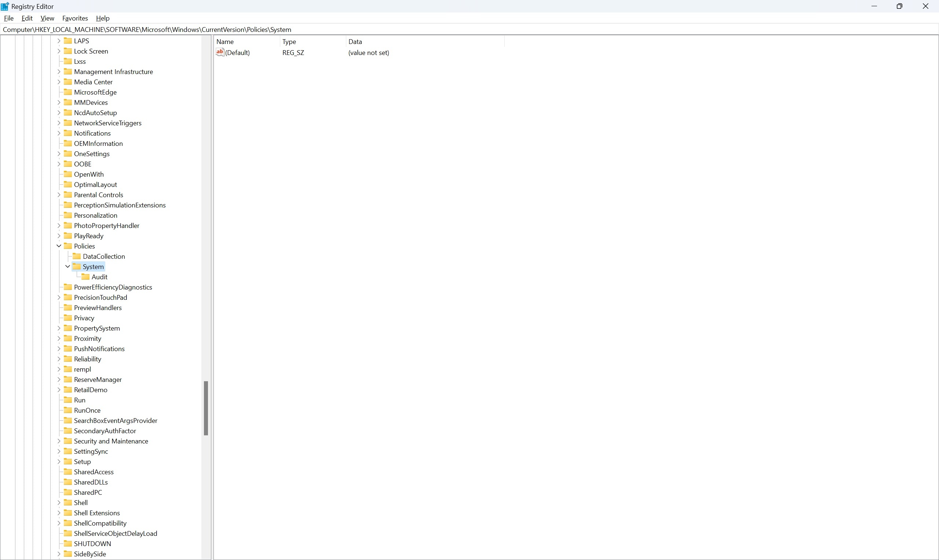The image size is (939, 560).
Task: Click the Registry Editor app icon in title bar
Action: (x=5, y=7)
